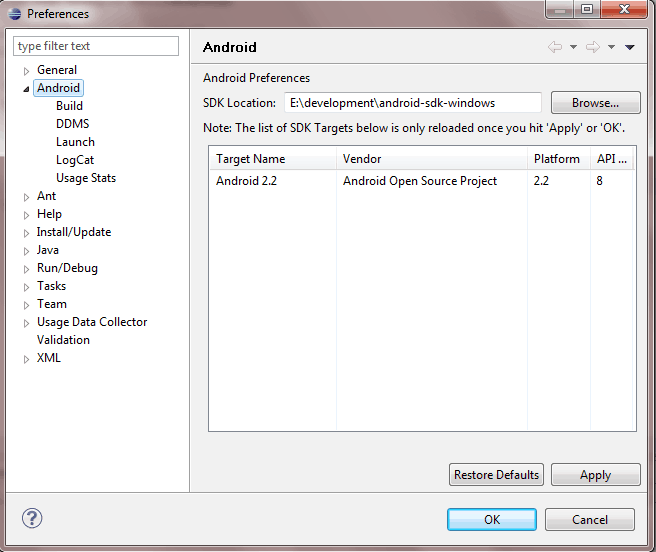Image resolution: width=656 pixels, height=552 pixels.
Task: Select the Java preferences category
Action: (x=48, y=250)
